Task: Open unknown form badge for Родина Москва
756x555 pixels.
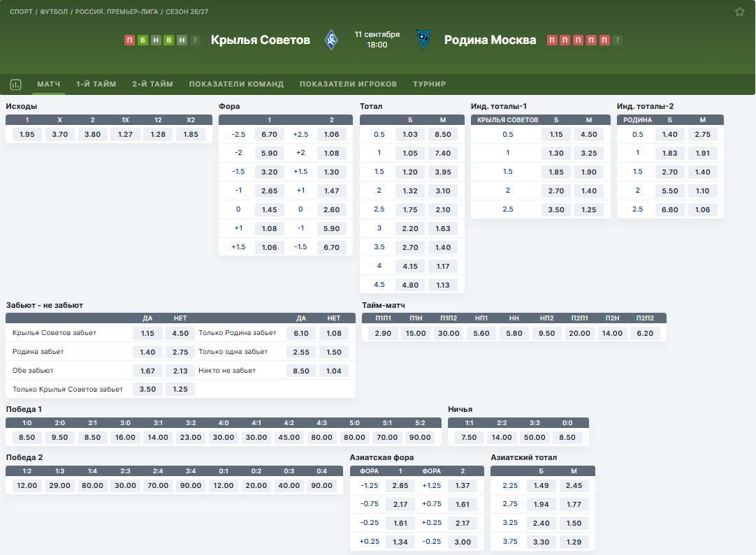Action: click(x=617, y=40)
